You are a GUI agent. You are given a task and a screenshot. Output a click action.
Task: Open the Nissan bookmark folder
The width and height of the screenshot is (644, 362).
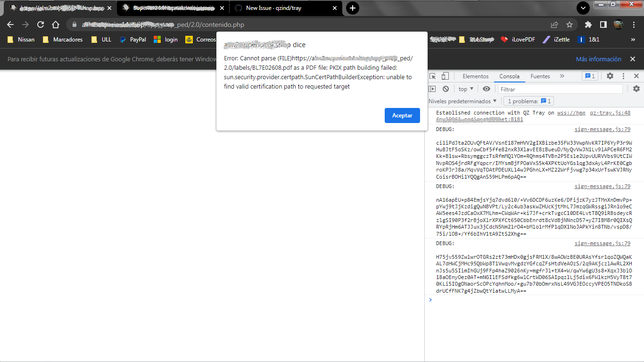click(21, 40)
